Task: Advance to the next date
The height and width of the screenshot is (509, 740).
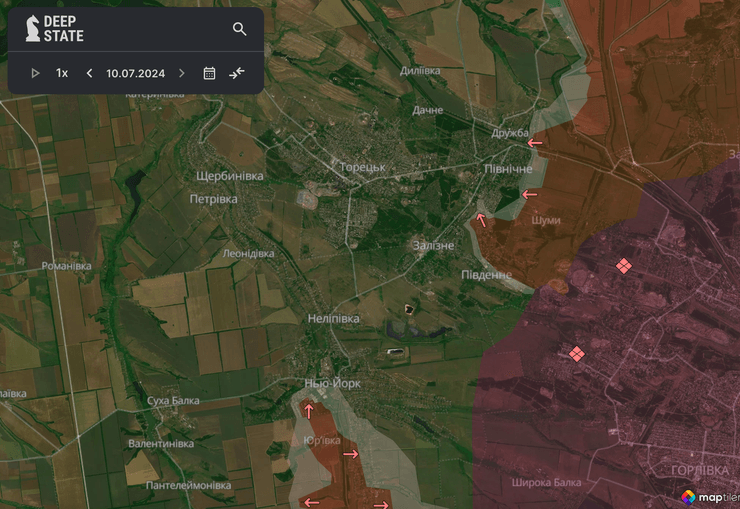Action: pos(181,73)
